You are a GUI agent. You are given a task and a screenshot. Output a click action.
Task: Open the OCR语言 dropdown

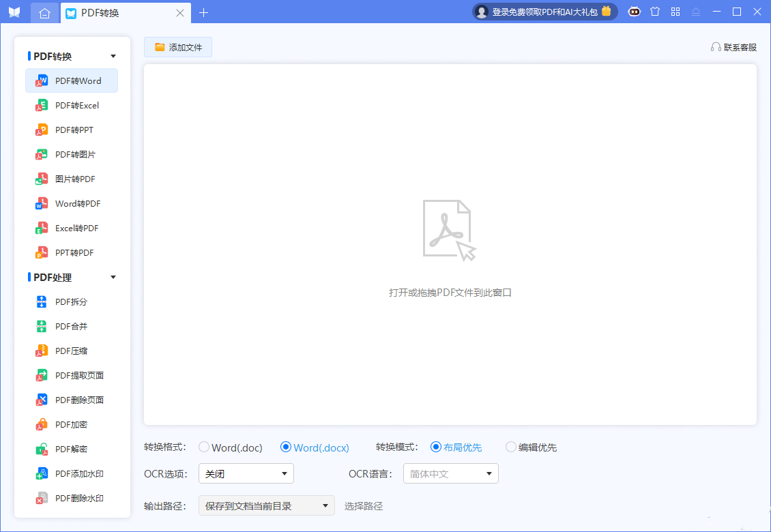[451, 473]
